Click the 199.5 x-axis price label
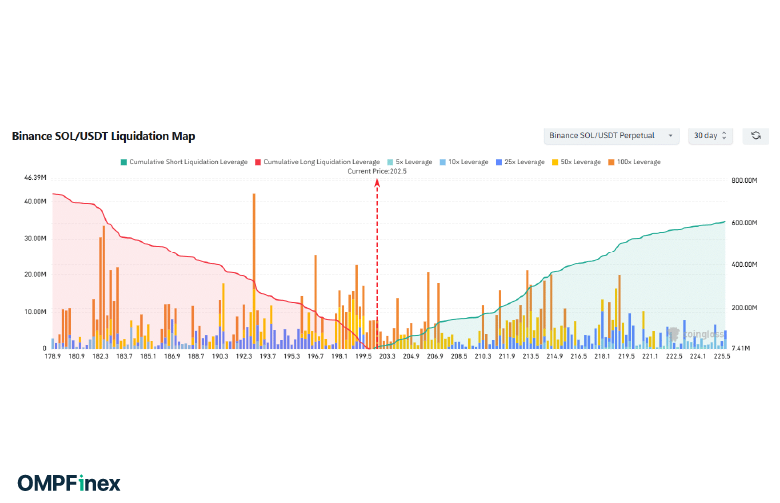The image size is (780, 503). tap(363, 356)
